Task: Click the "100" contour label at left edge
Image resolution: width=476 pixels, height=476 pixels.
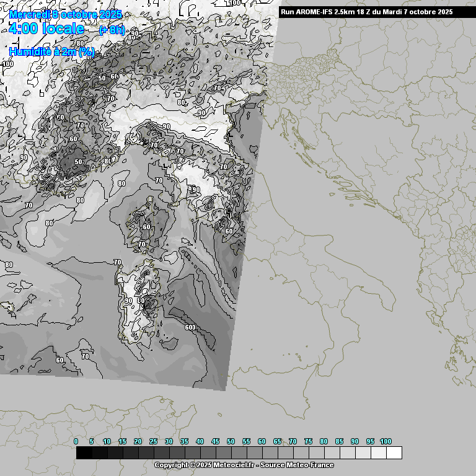Action: click(8, 64)
